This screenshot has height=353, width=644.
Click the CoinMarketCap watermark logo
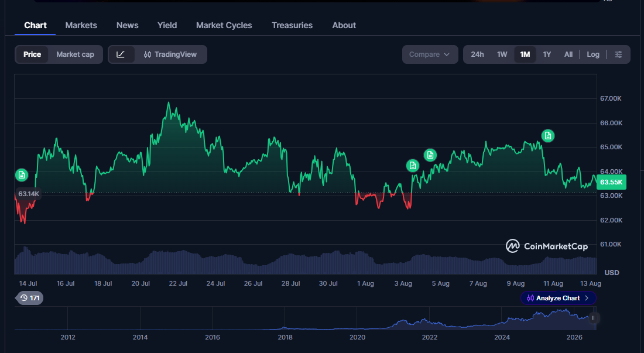coord(547,246)
